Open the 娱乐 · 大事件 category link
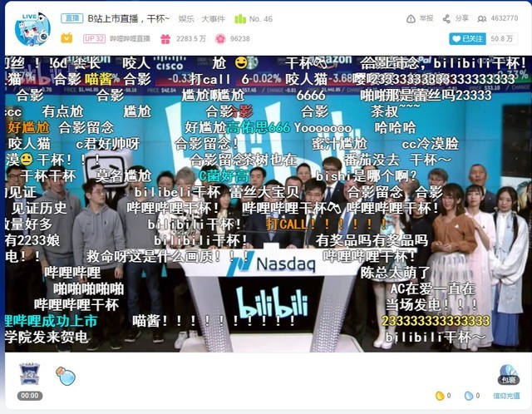This screenshot has height=414, width=532. tap(201, 19)
